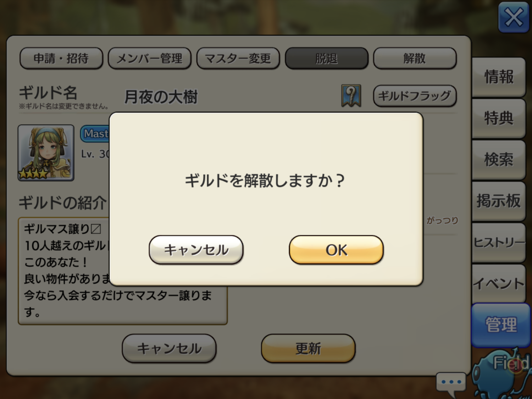Open the ギルドフラッグ button
Screen dimensions: 532x399
tap(415, 96)
